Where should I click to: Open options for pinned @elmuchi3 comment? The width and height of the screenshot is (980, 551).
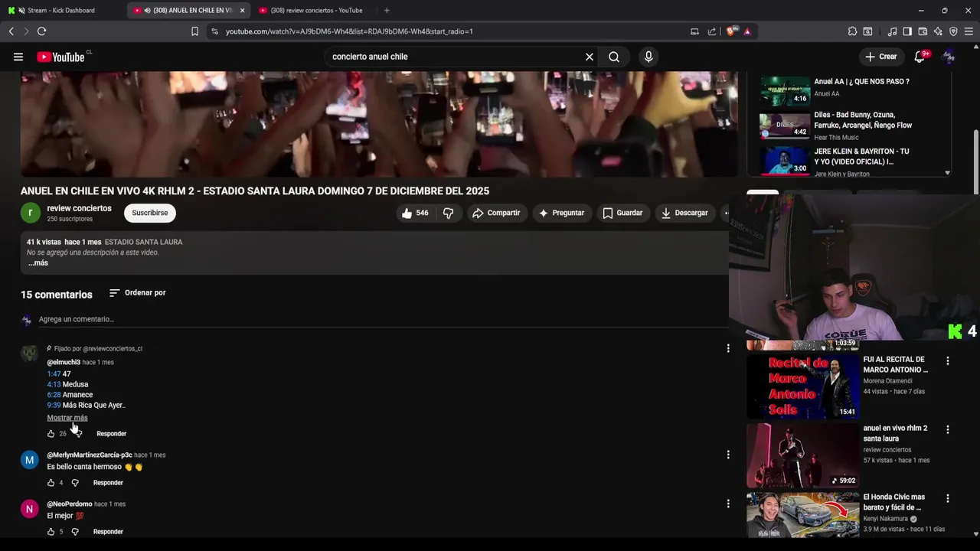coord(728,348)
